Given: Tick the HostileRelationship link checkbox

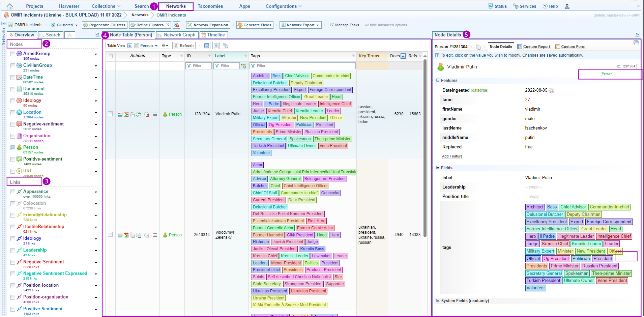Looking at the screenshot, I should tap(13, 227).
